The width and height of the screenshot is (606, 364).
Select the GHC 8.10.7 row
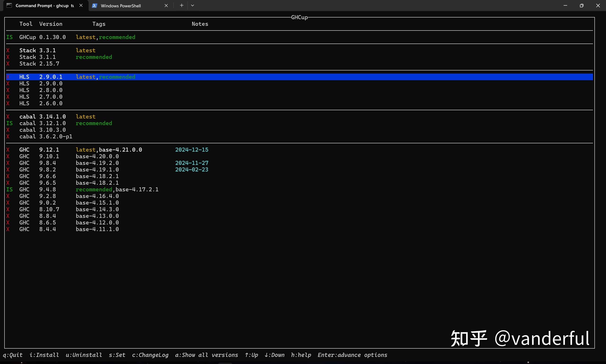pyautogui.click(x=300, y=209)
